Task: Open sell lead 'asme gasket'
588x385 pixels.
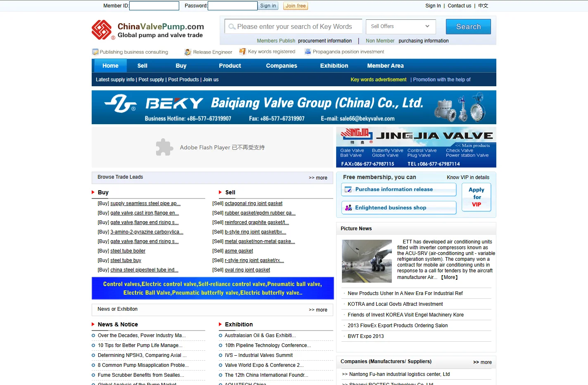Action: (239, 251)
